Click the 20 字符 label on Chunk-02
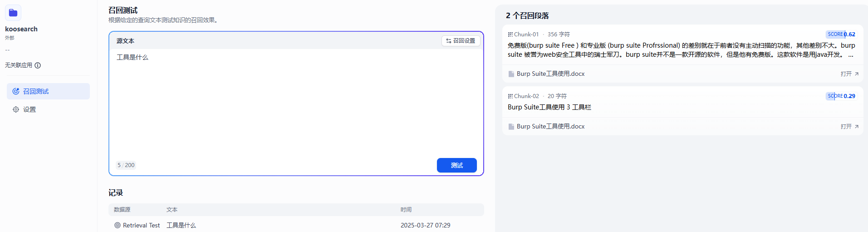 (x=557, y=96)
